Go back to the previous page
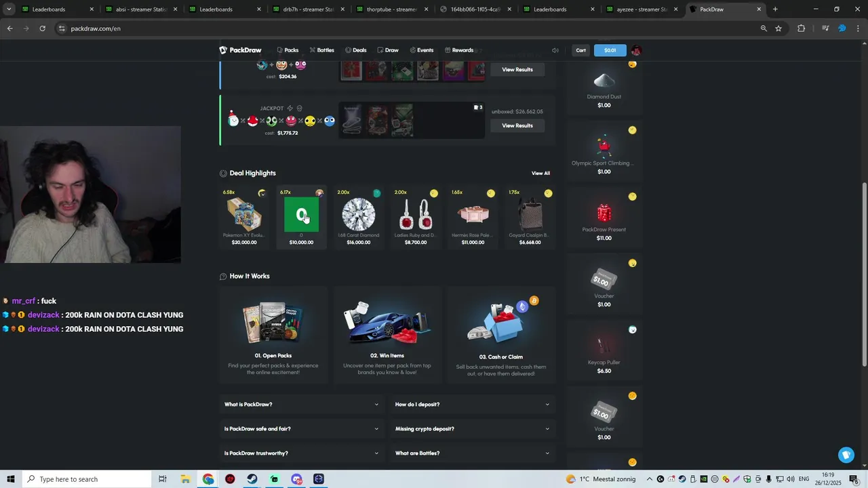This screenshot has height=488, width=868. click(x=9, y=28)
